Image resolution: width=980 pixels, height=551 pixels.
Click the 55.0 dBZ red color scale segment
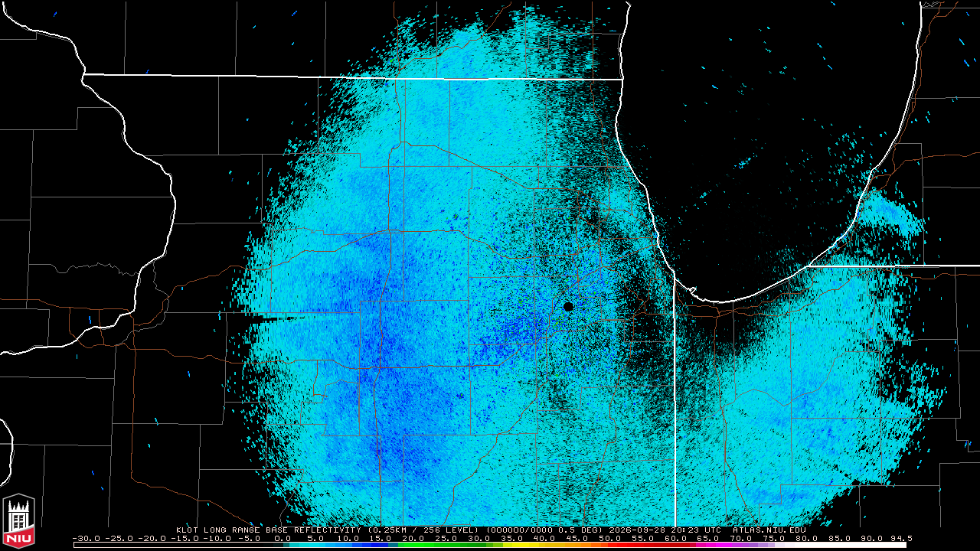643,545
